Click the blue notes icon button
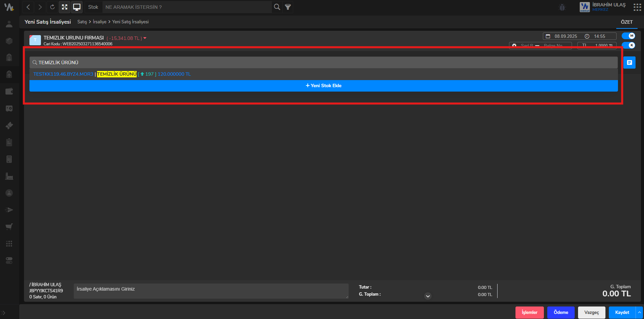The width and height of the screenshot is (644, 319). pyautogui.click(x=629, y=63)
